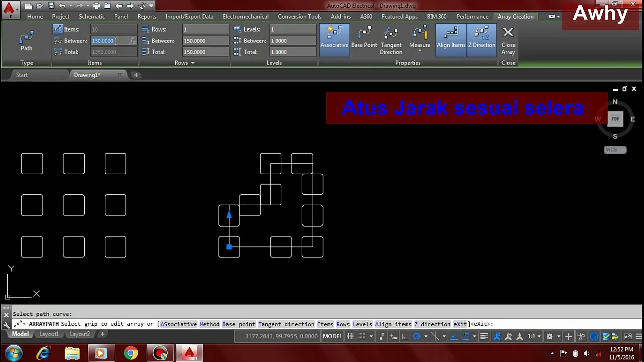Toggle the Associative array property
This screenshot has width=644, height=362.
click(334, 37)
